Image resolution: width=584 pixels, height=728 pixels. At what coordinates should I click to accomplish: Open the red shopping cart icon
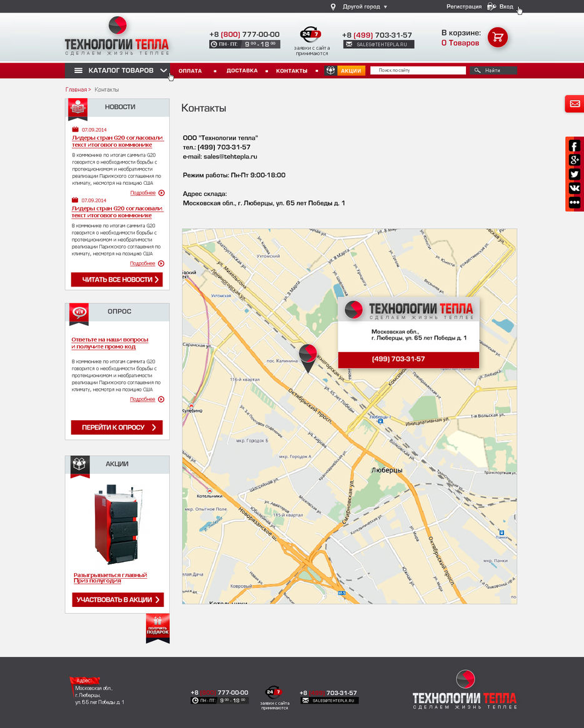click(498, 37)
